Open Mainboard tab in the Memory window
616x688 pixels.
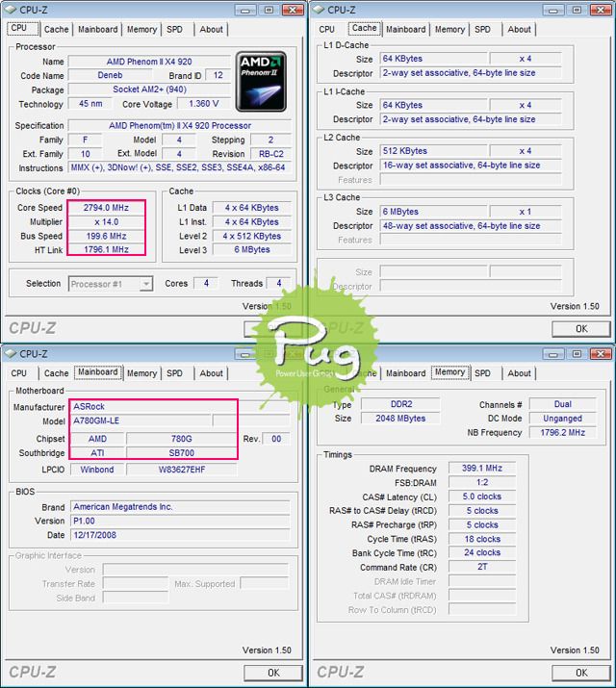(x=405, y=373)
